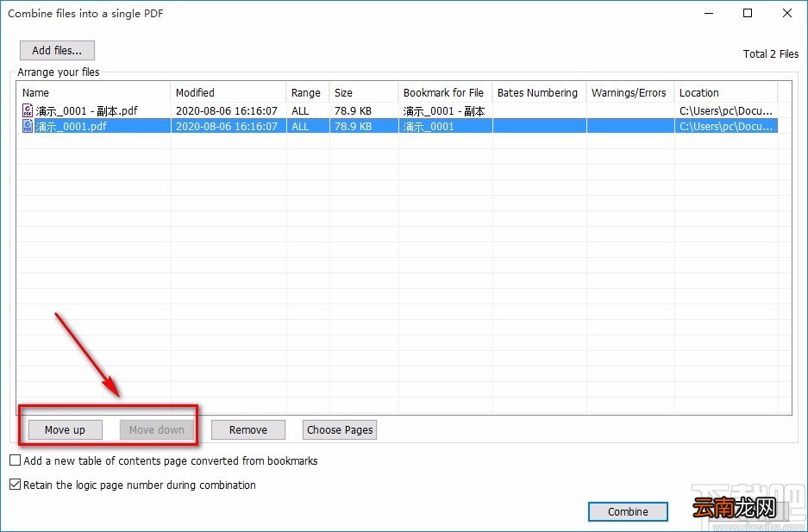The width and height of the screenshot is (808, 532).
Task: Enable adding a table of contents page
Action: (x=16, y=460)
